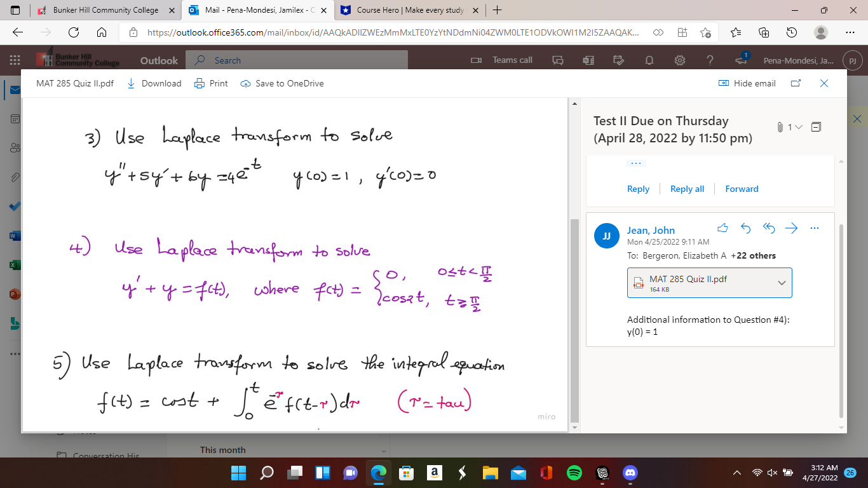Click Reply all under the message
The height and width of the screenshot is (488, 868).
click(x=687, y=189)
